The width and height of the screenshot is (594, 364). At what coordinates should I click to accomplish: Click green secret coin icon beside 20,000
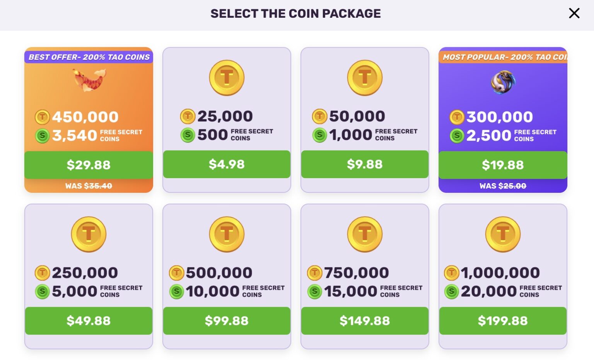[451, 291]
